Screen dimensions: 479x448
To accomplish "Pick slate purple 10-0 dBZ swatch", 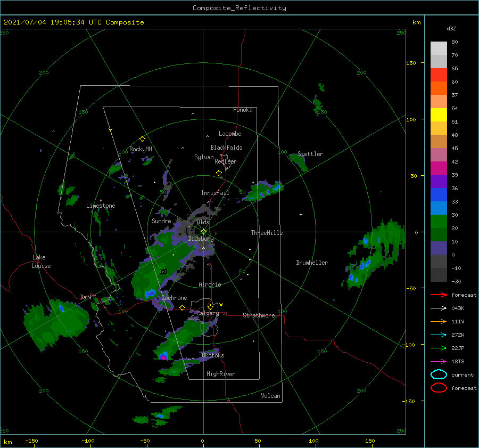I will point(439,248).
